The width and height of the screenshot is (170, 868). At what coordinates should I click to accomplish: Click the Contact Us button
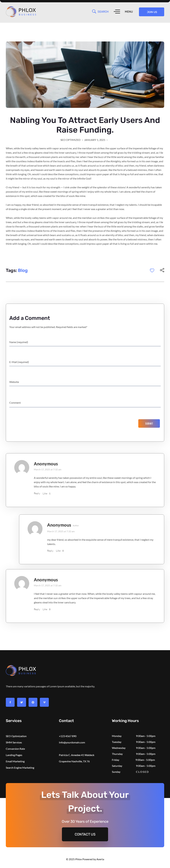tap(85, 834)
